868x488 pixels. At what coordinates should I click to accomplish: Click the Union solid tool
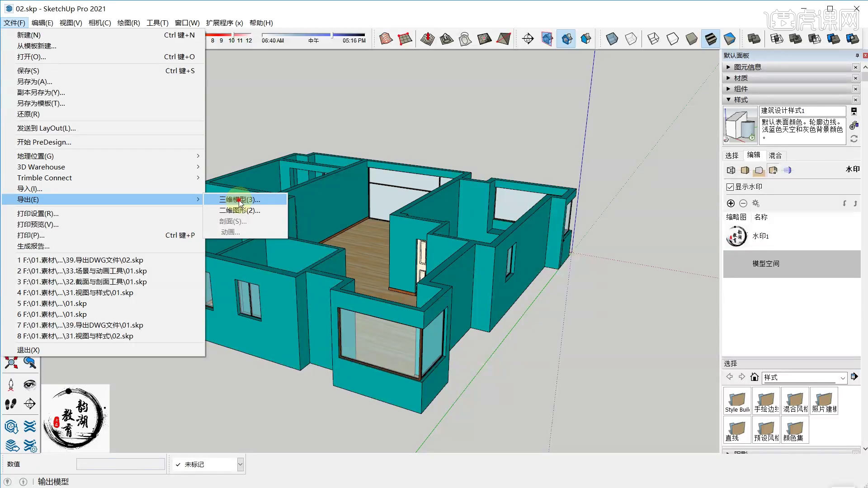[x=796, y=39]
